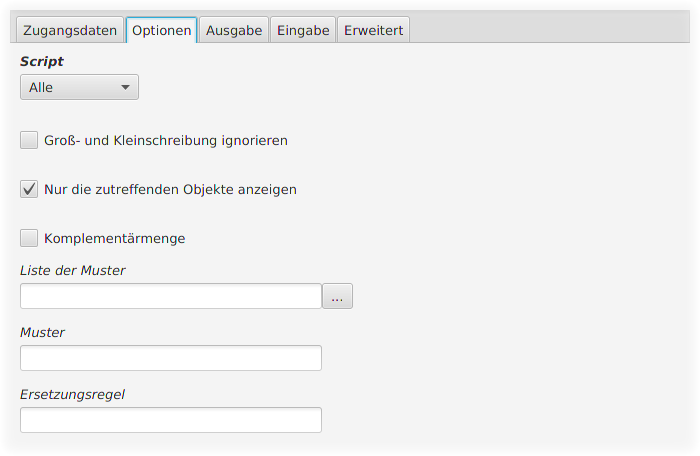
Task: Click the bold 'Script' heading label
Action: point(42,61)
